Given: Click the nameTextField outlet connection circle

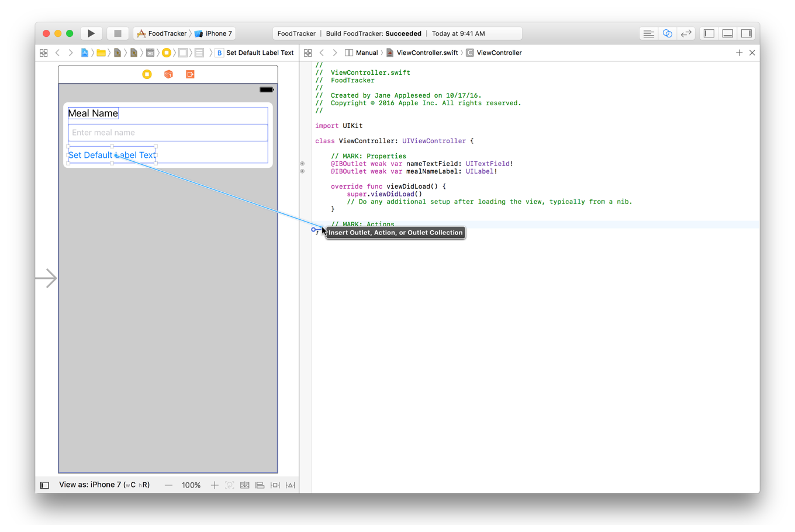Looking at the screenshot, I should 302,164.
